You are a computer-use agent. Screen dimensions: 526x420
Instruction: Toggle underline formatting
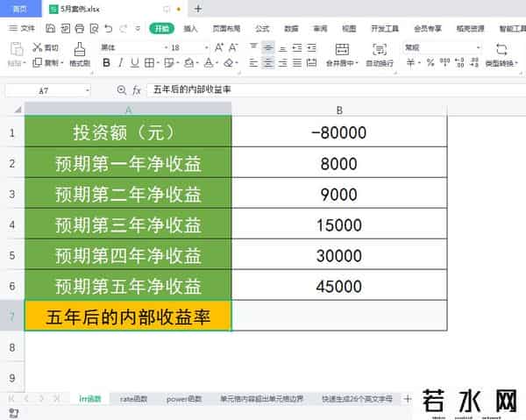(x=137, y=63)
